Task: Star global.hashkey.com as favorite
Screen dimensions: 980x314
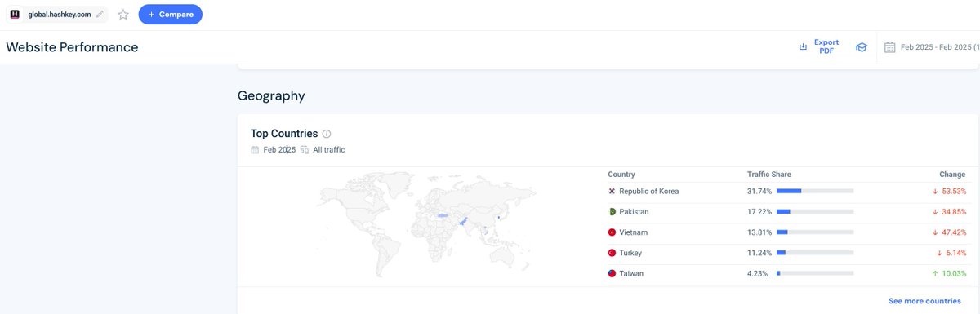Action: [x=123, y=14]
